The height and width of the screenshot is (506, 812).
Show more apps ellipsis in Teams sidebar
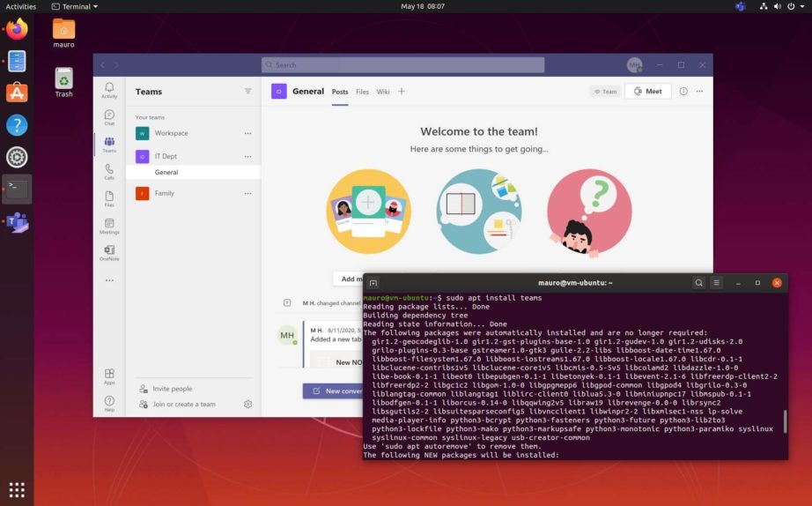[x=109, y=280]
